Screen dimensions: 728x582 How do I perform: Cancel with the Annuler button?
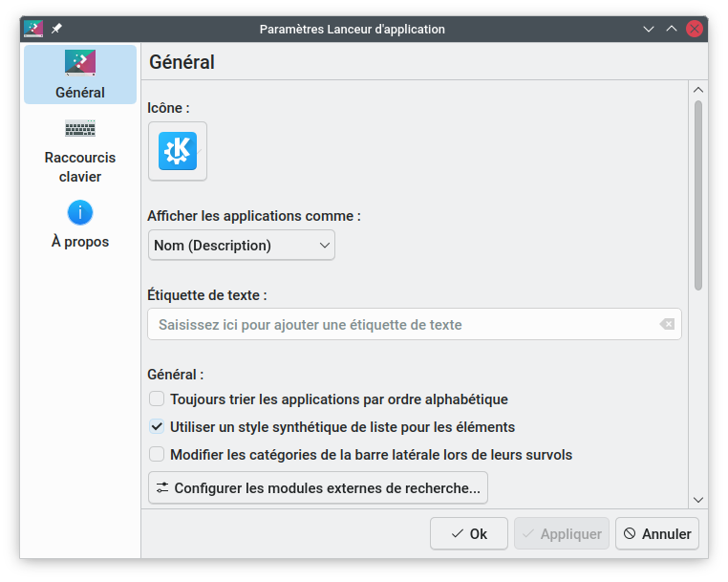(657, 533)
